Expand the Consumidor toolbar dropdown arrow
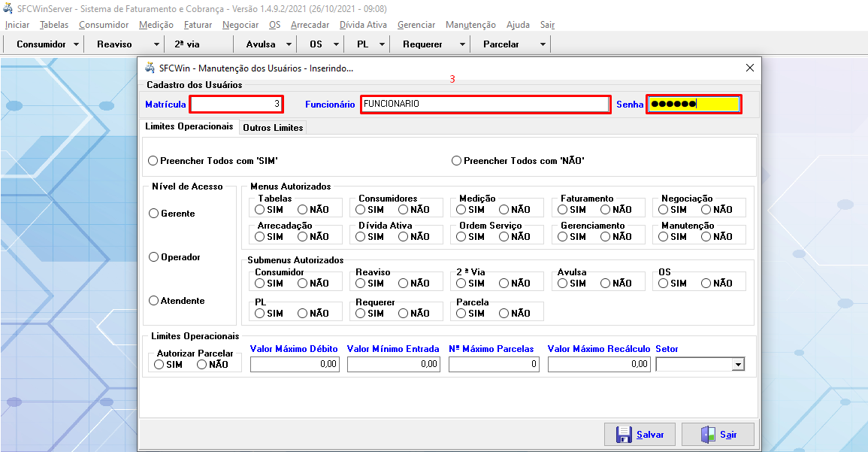Viewport: 868px width, 452px height. [x=76, y=44]
